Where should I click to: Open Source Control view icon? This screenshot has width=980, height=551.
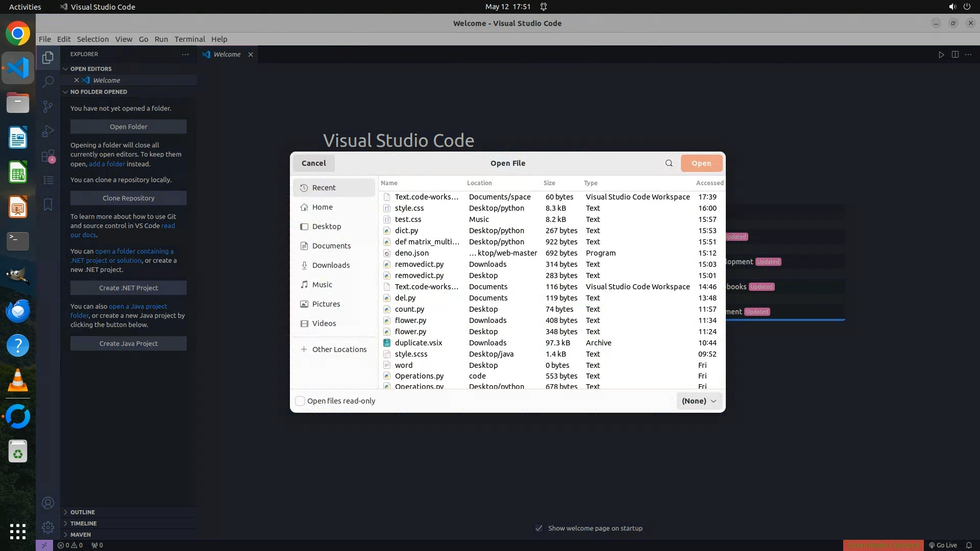(x=48, y=106)
